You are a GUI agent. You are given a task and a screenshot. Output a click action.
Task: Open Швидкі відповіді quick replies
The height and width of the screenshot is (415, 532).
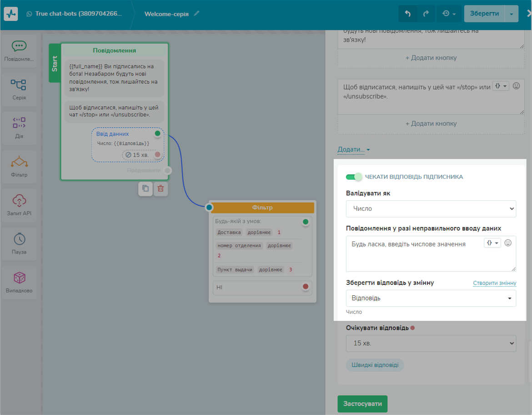(375, 365)
